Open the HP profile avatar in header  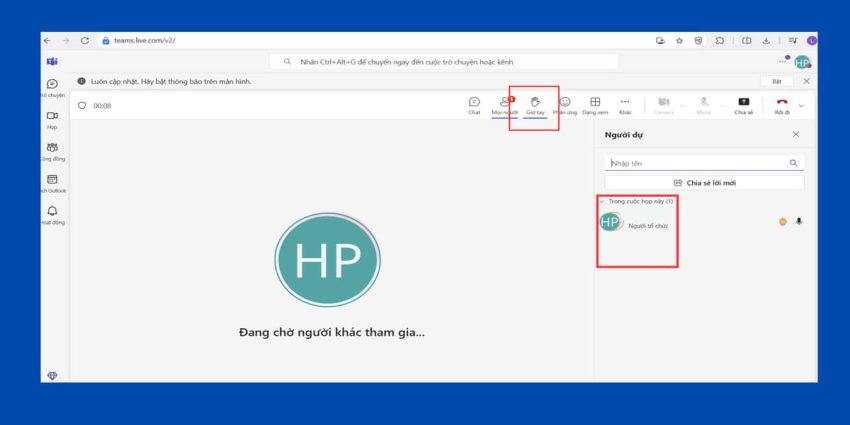[802, 62]
